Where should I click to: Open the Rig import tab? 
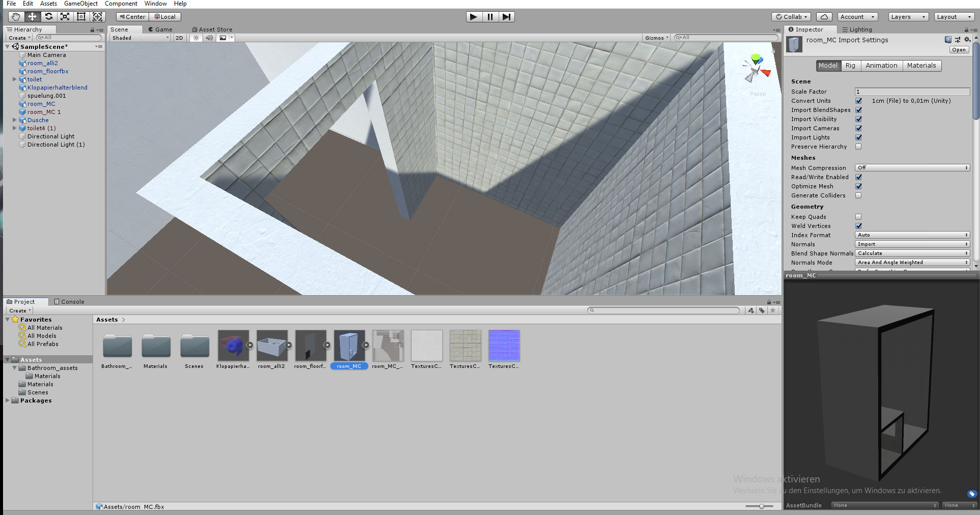point(850,66)
